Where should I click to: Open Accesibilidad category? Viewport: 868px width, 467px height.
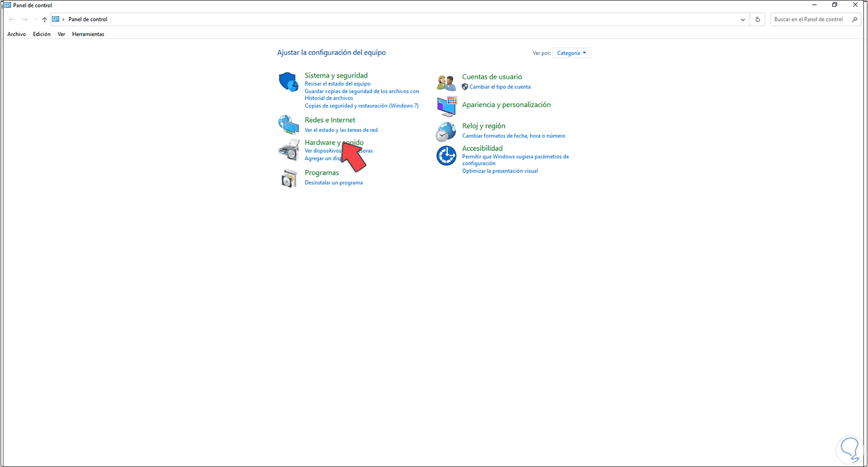482,148
